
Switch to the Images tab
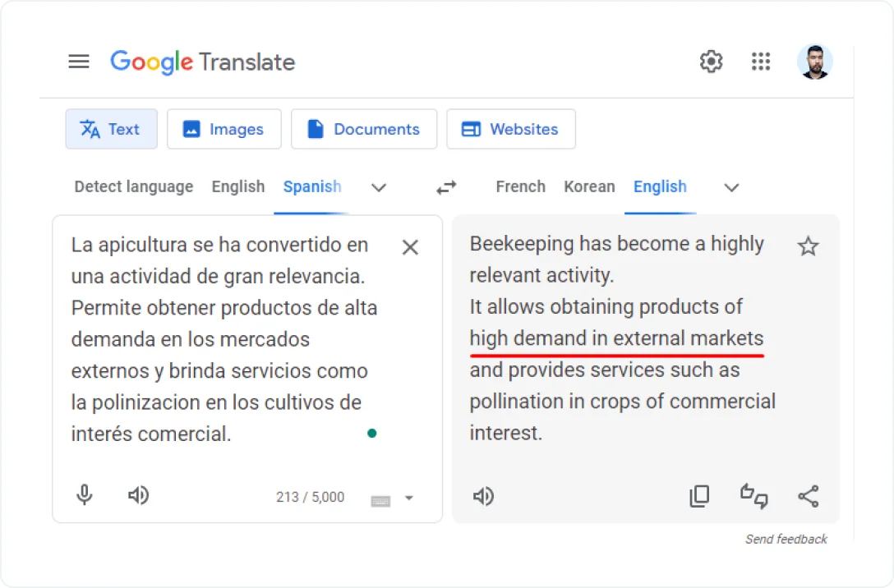223,129
